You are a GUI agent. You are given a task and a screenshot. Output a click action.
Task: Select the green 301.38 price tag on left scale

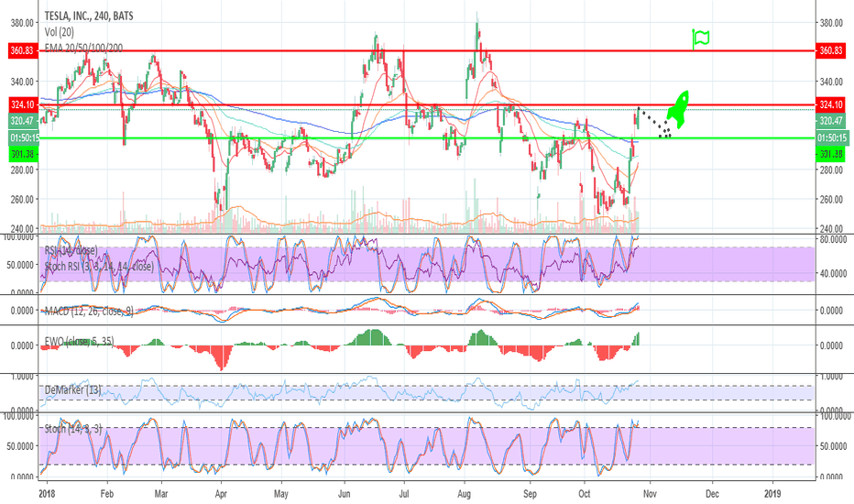coord(23,154)
